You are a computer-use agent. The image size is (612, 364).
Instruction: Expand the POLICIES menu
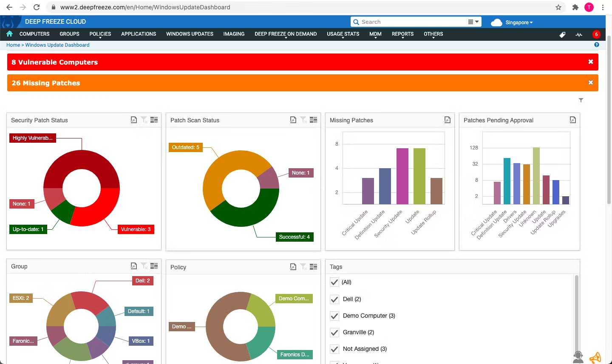point(100,34)
